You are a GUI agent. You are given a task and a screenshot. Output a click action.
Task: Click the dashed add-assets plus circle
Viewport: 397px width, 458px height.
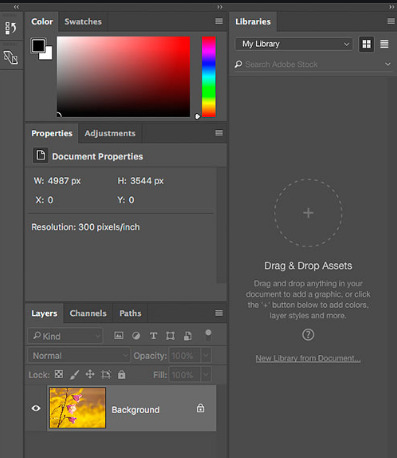308,213
